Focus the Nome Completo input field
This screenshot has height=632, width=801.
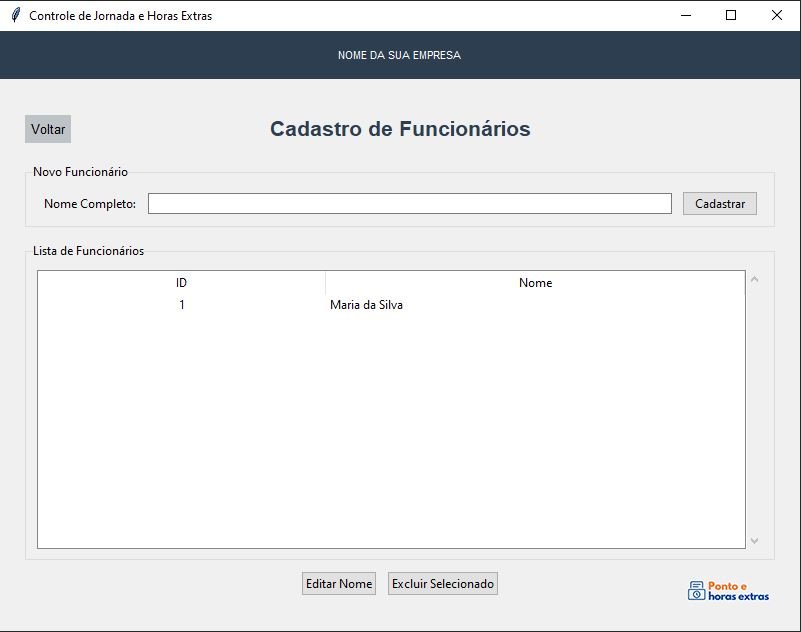click(x=410, y=203)
